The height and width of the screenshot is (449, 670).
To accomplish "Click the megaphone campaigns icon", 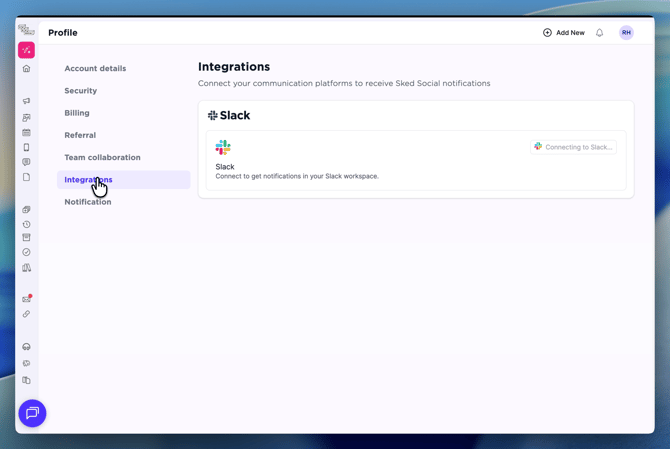I will [x=27, y=101].
